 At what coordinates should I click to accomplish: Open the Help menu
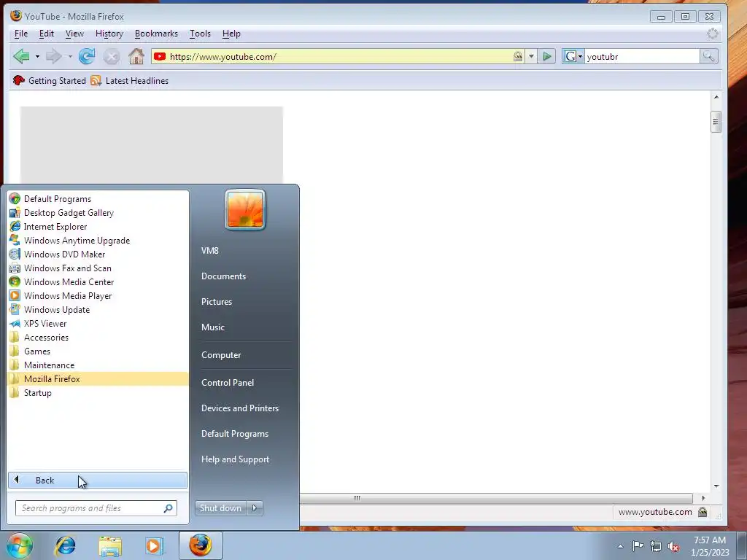231,34
